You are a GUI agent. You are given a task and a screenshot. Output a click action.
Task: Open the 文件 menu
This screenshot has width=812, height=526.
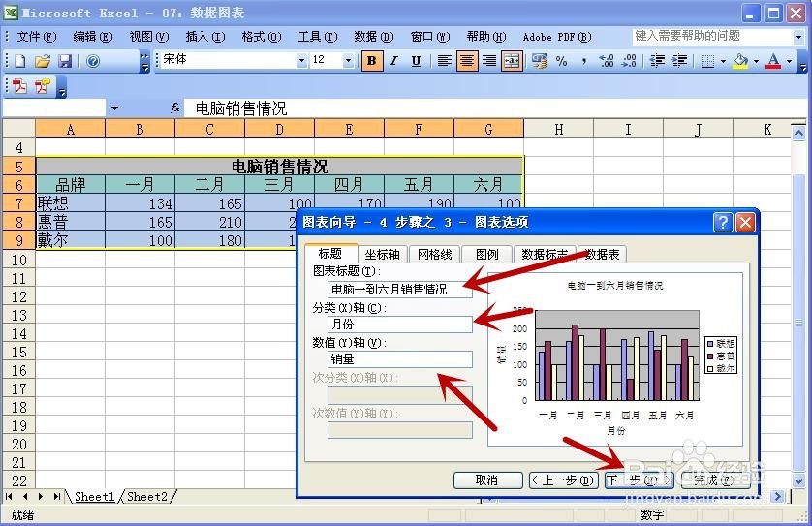tap(36, 37)
